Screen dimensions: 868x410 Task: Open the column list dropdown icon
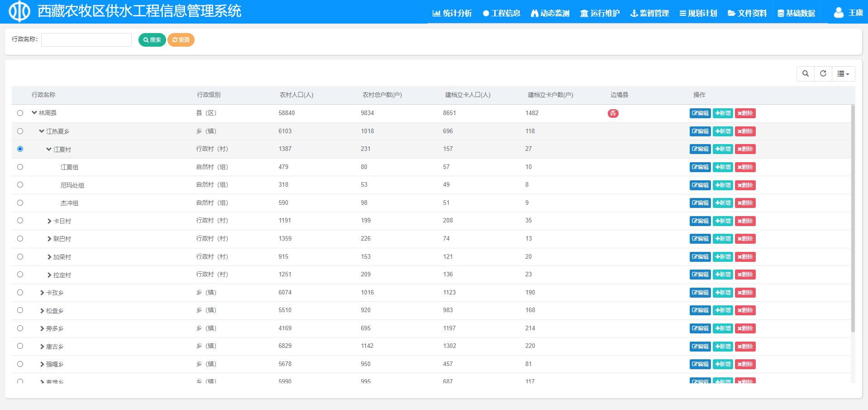click(x=843, y=74)
